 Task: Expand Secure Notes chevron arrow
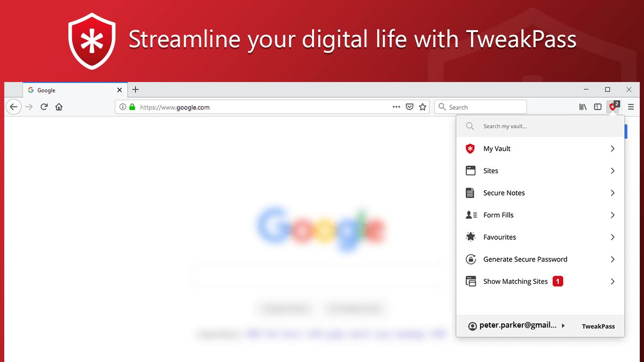click(612, 193)
